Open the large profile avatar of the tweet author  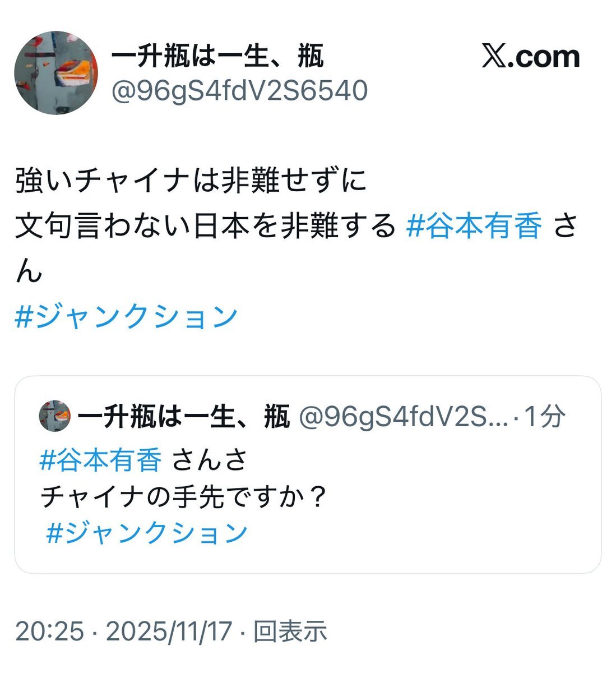click(56, 73)
